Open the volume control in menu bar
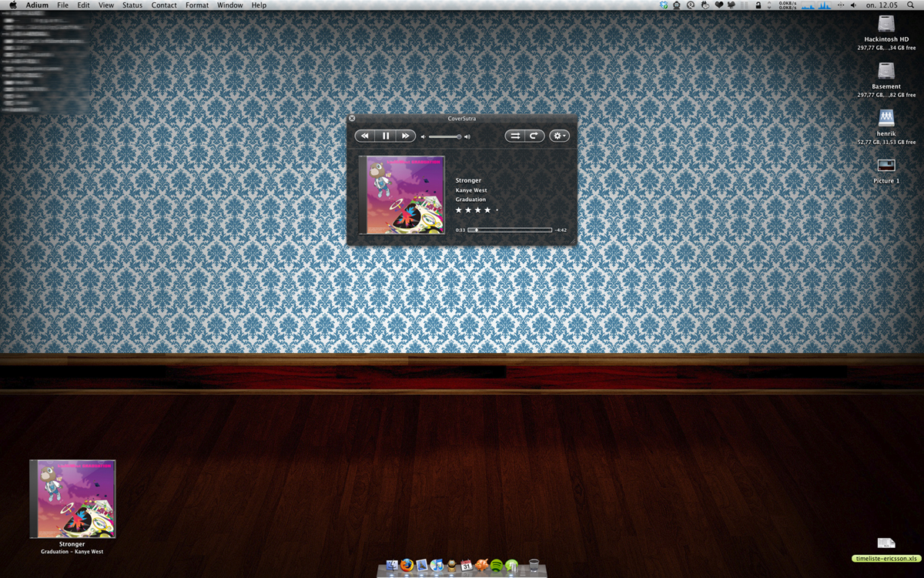The image size is (924, 578). 853,5
